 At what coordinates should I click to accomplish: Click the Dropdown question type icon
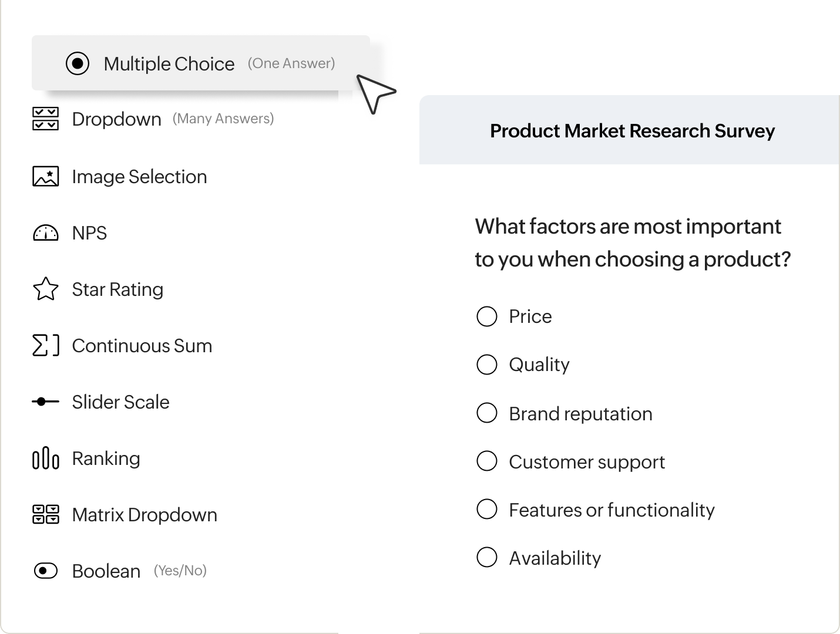45,119
